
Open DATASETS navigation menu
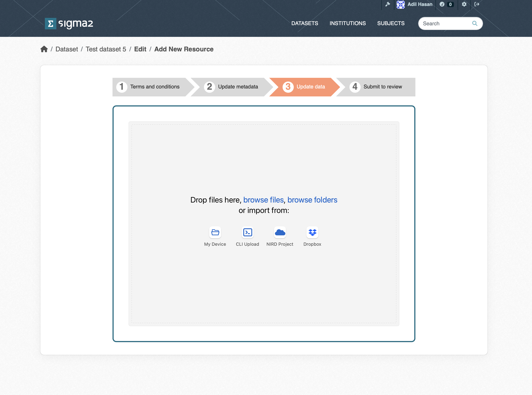click(305, 23)
